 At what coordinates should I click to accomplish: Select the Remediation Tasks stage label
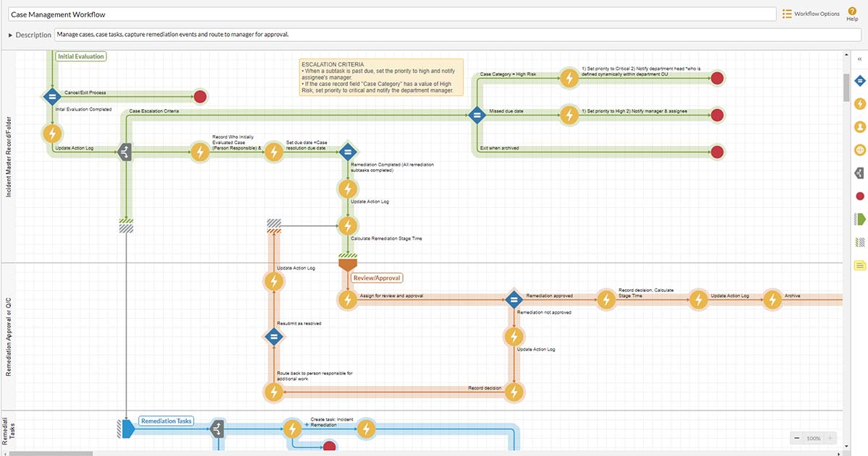tap(166, 421)
